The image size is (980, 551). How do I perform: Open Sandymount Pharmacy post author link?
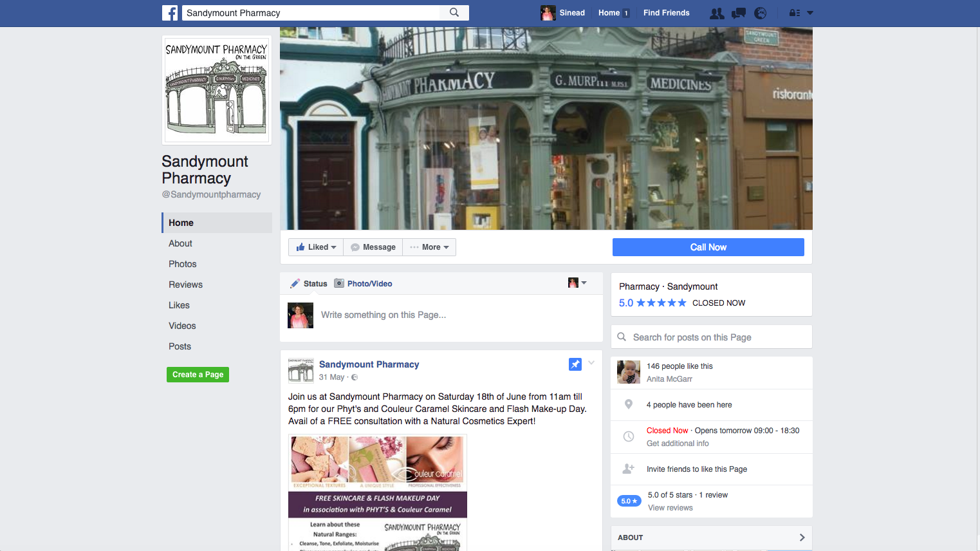pos(369,364)
